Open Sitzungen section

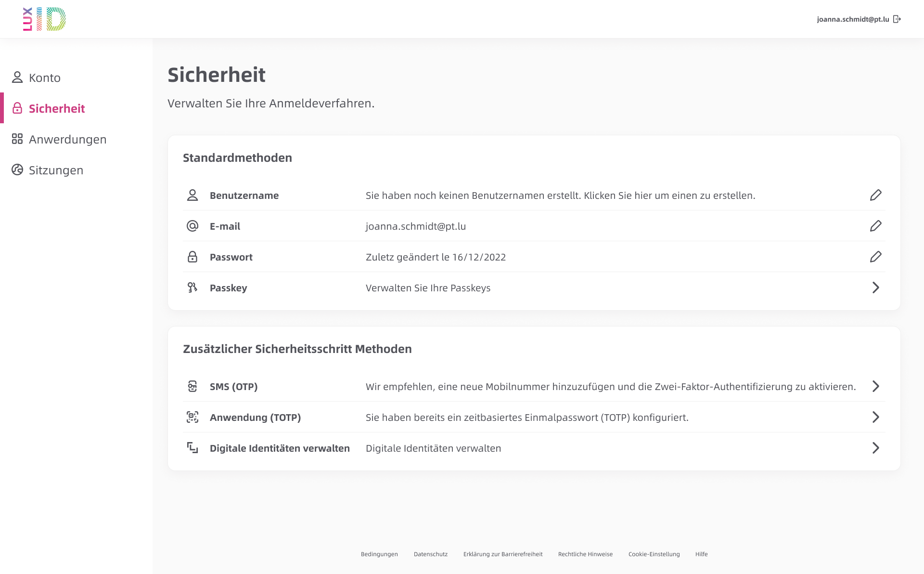[76, 170]
